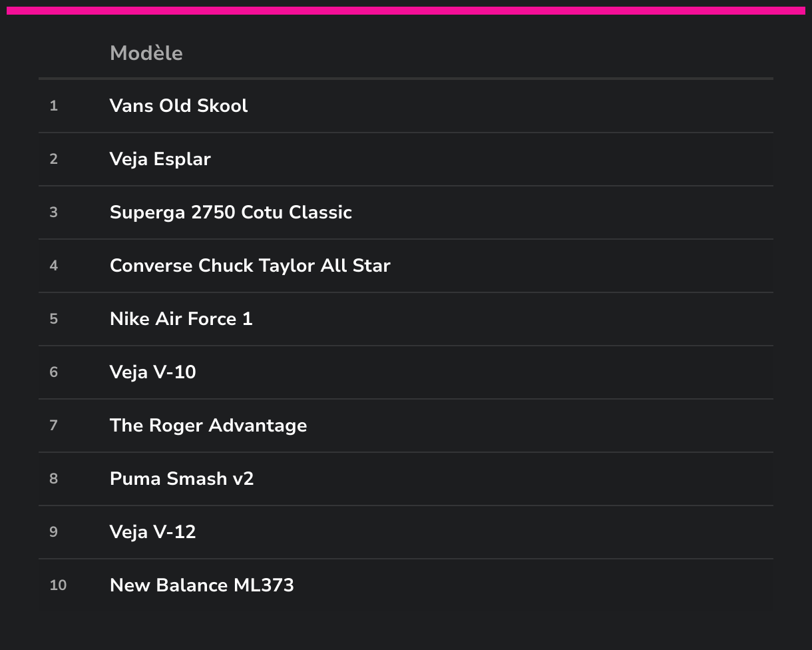Click rank number 7 beside The Roger
The width and height of the screenshot is (812, 650).
click(x=54, y=426)
